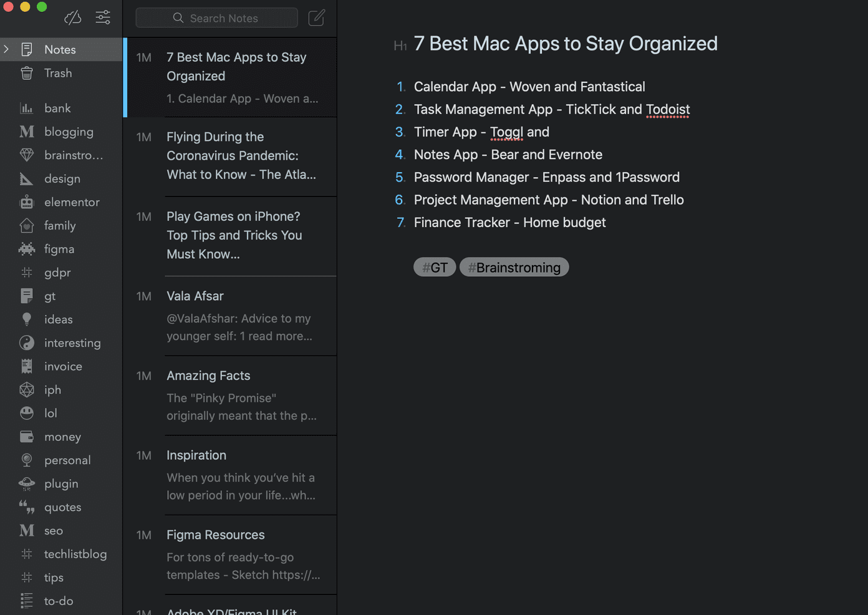Open the 'Play Games on iPhone?' note
This screenshot has width=868, height=615.
(x=231, y=236)
